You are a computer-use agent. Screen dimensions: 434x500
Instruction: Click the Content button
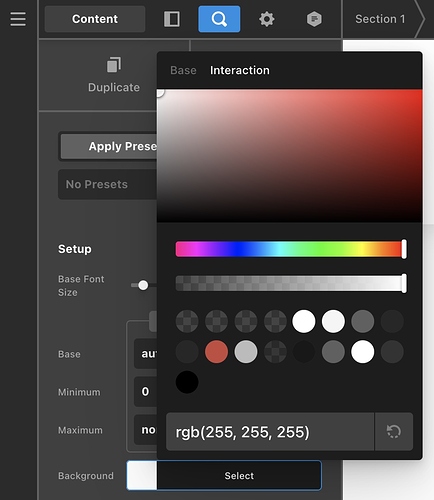tap(95, 19)
